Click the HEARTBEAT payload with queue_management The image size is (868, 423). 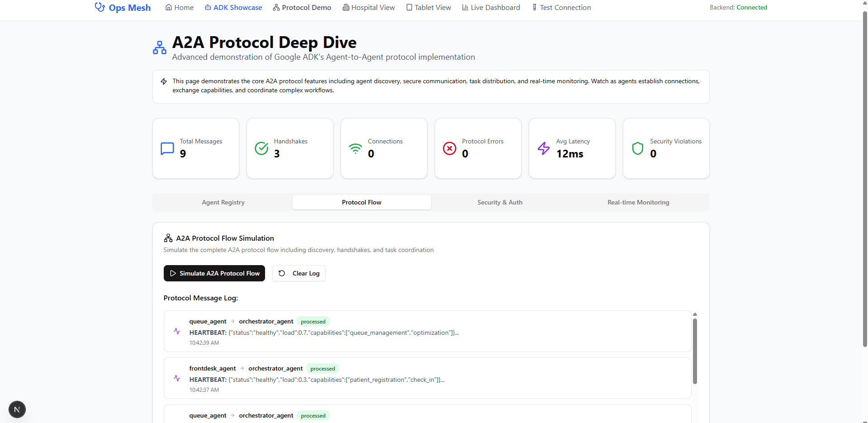(x=324, y=333)
